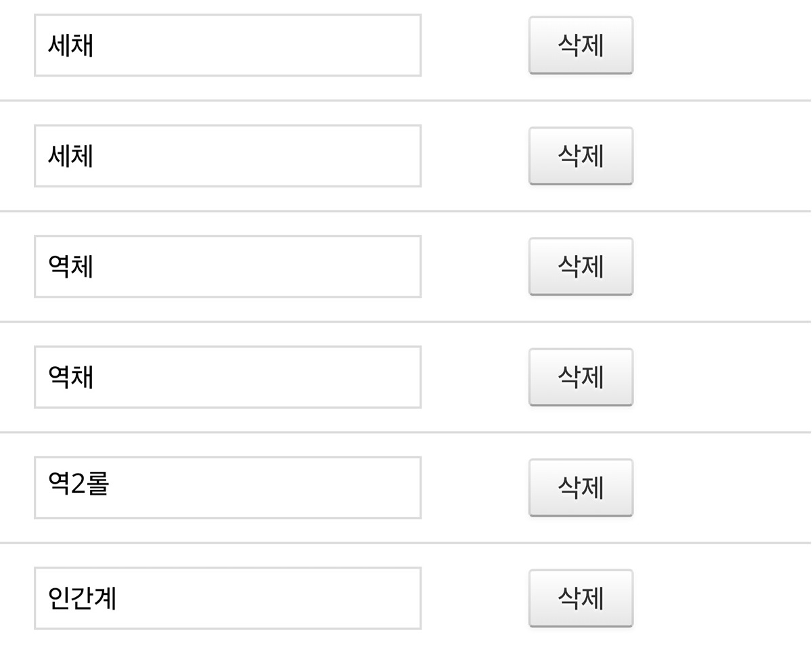Remove the 역2롤 keyword row
Image resolution: width=812 pixels, height=645 pixels.
click(581, 487)
